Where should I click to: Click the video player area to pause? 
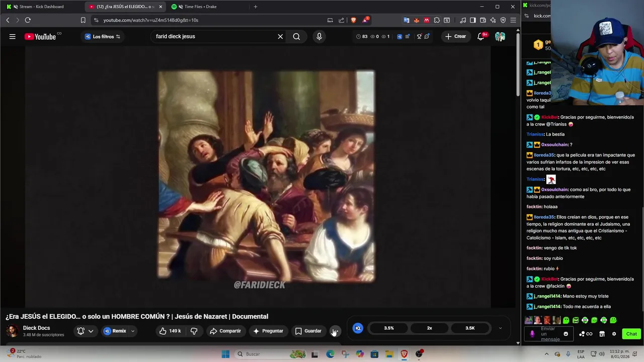258,176
